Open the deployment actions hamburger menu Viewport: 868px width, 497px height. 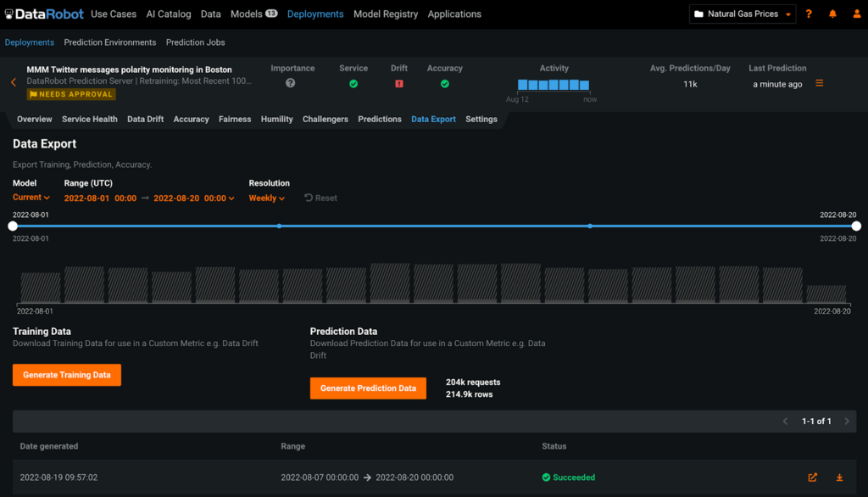tap(818, 83)
